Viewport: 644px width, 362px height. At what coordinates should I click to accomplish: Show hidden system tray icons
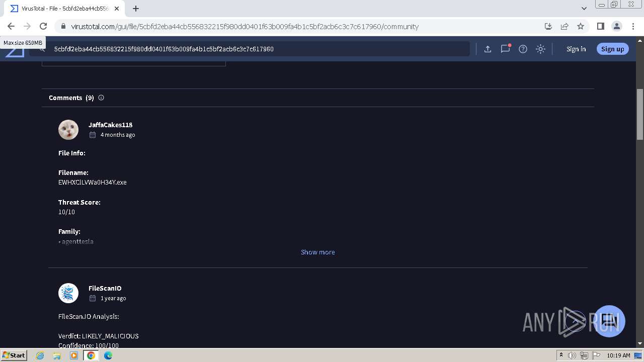click(561, 355)
